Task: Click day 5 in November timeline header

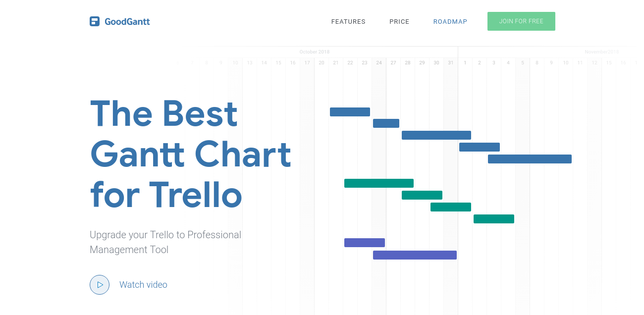Action: (x=523, y=63)
